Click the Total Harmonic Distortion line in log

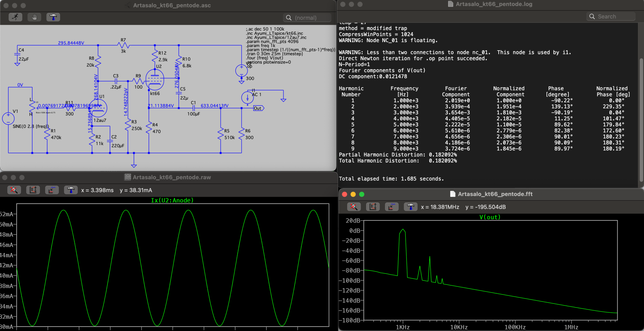point(398,161)
